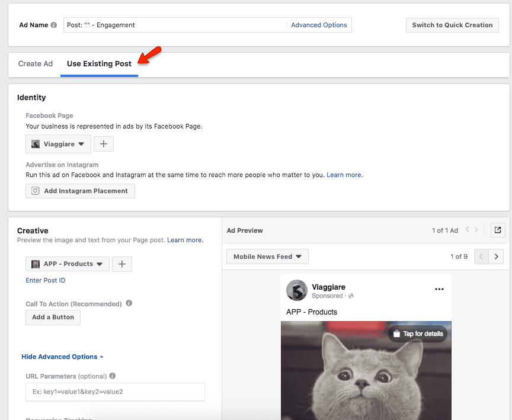
Task: Select the Use Existing Post tab
Action: [x=100, y=63]
